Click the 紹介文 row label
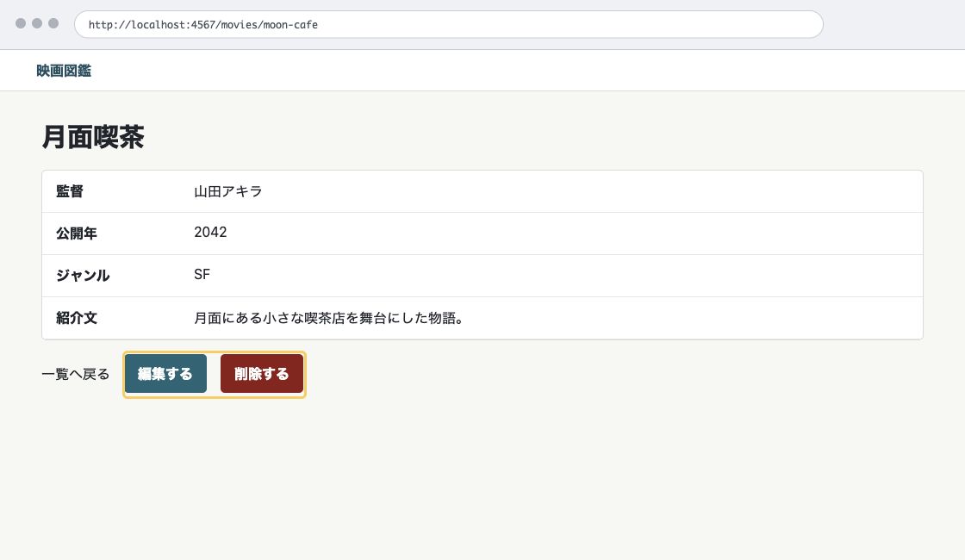This screenshot has height=560, width=965. click(x=77, y=318)
